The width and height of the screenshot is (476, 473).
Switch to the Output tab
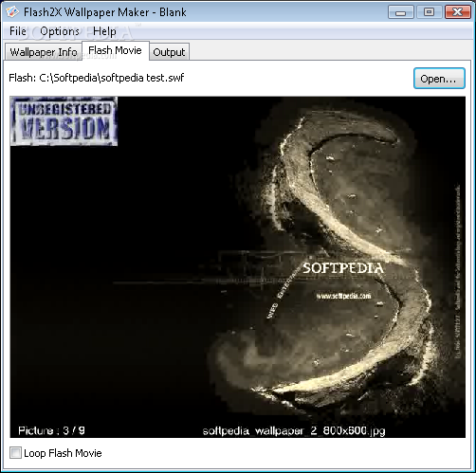[x=169, y=52]
